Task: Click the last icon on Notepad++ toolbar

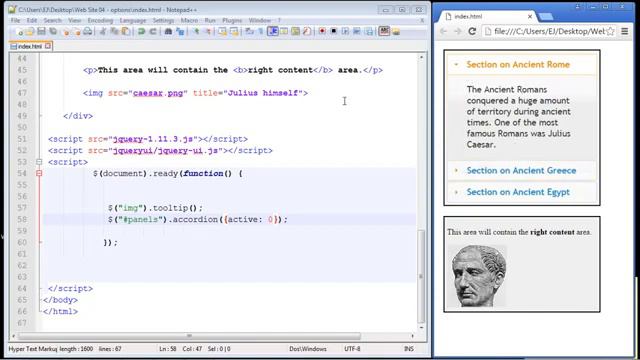Action: pyautogui.click(x=396, y=31)
